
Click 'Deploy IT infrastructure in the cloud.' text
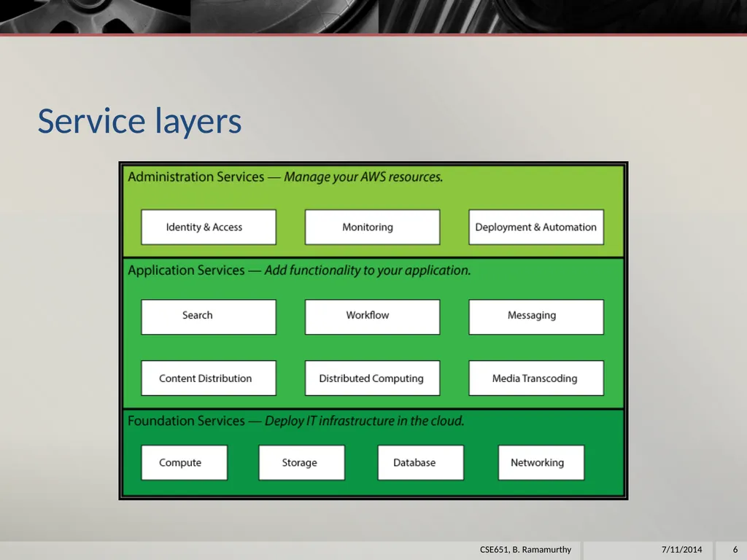pos(365,421)
